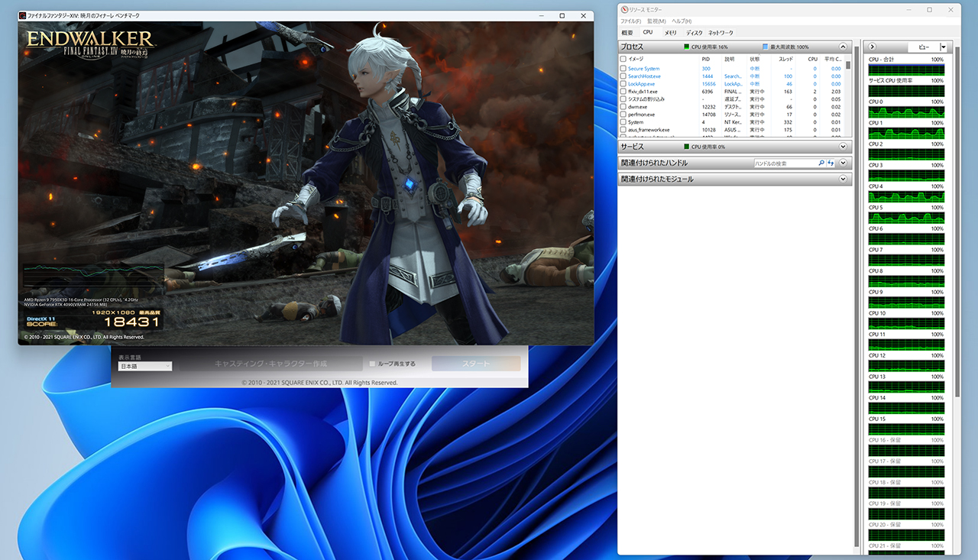The image size is (978, 560).
Task: Click the blue maximum frequency indicator square
Action: [765, 47]
